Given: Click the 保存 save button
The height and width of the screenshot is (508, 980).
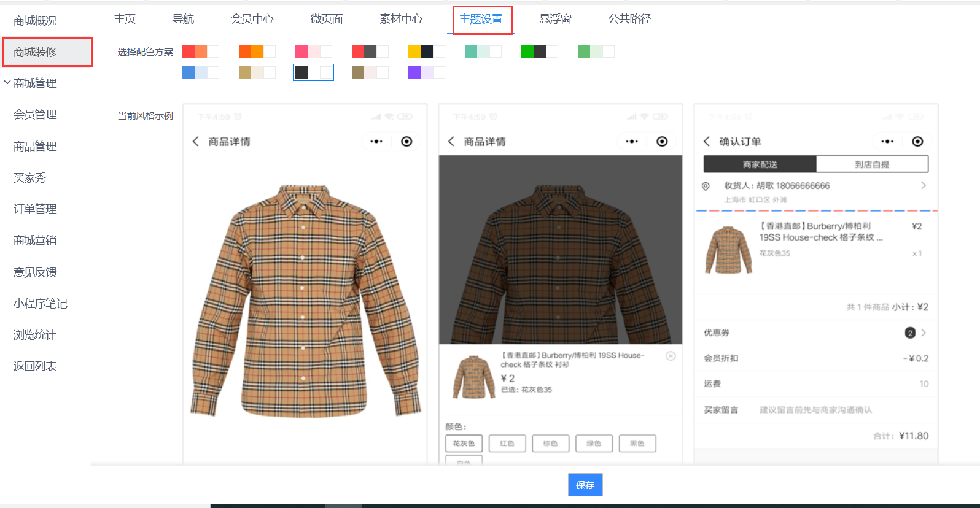Looking at the screenshot, I should click(x=585, y=485).
